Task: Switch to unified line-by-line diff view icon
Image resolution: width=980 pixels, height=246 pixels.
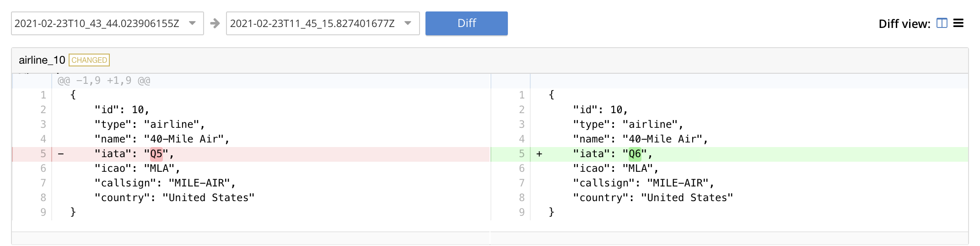Action: coord(958,23)
